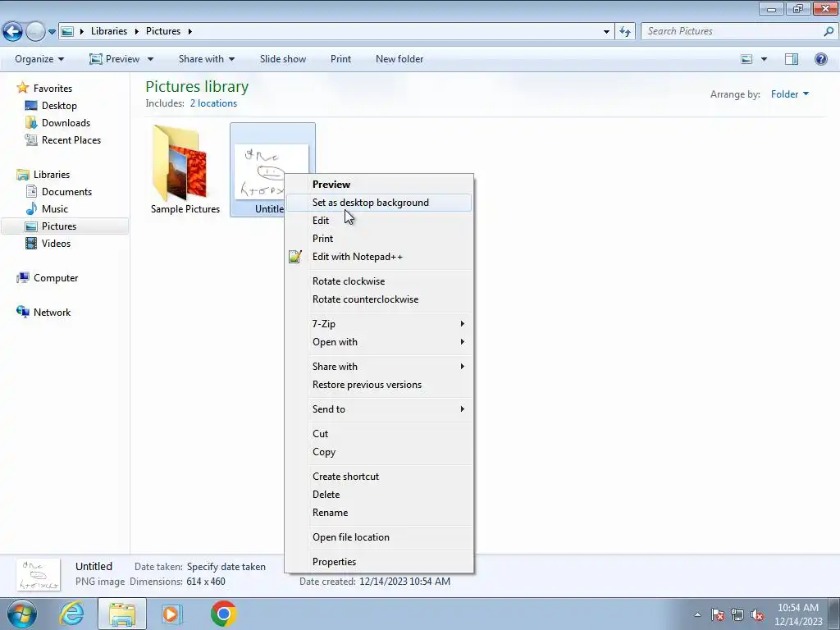840x630 pixels.
Task: Click Windows Explorer taskbar icon
Action: pos(122,614)
